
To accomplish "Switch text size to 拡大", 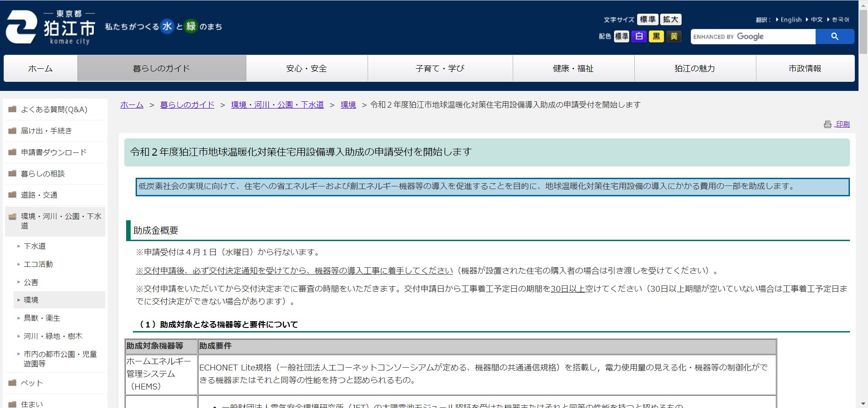I will click(670, 19).
